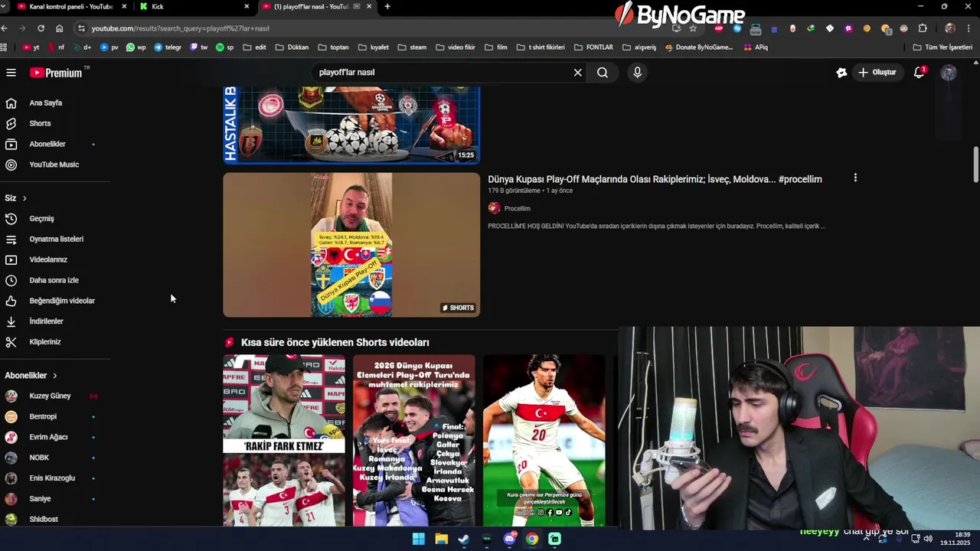Reload the page in Chrome
Viewport: 980px width, 551px height.
tap(41, 28)
